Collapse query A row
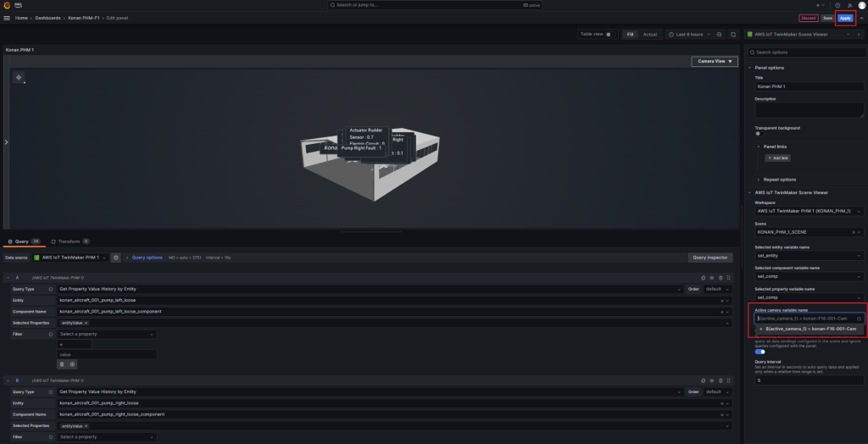This screenshot has height=444, width=868. [8, 277]
